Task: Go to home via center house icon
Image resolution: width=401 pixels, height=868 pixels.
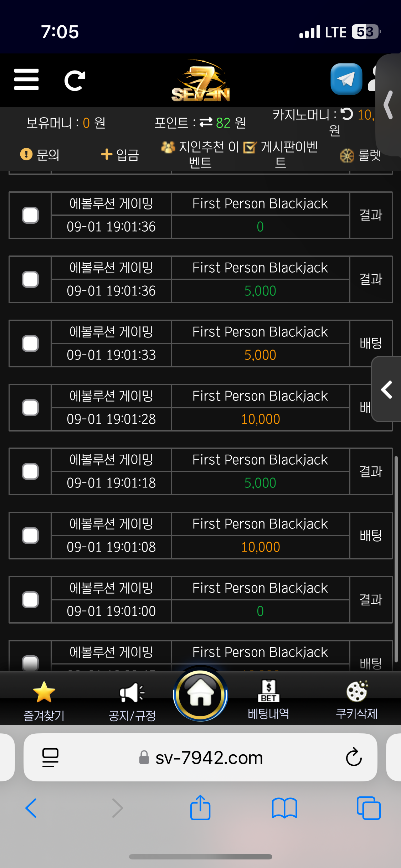Action: pos(200,694)
